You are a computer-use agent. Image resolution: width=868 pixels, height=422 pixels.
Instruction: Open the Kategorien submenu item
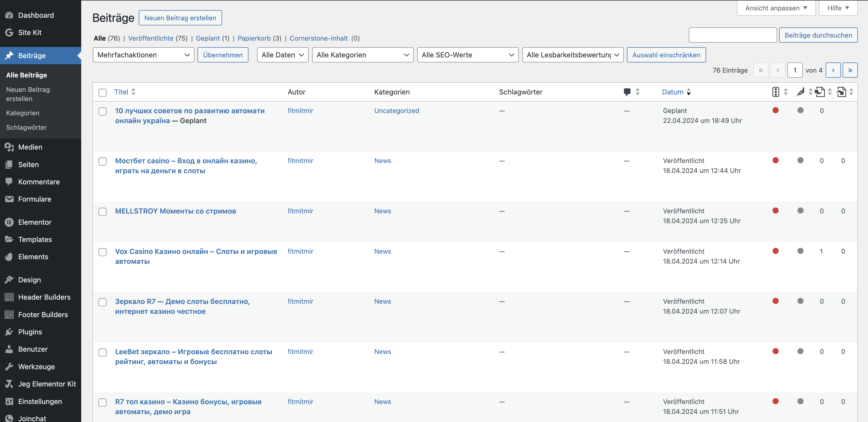[23, 113]
